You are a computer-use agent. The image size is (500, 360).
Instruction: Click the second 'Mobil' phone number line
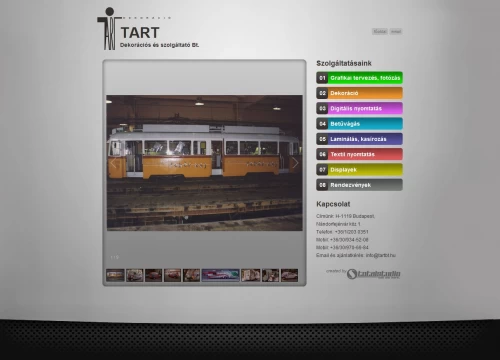coord(342,247)
